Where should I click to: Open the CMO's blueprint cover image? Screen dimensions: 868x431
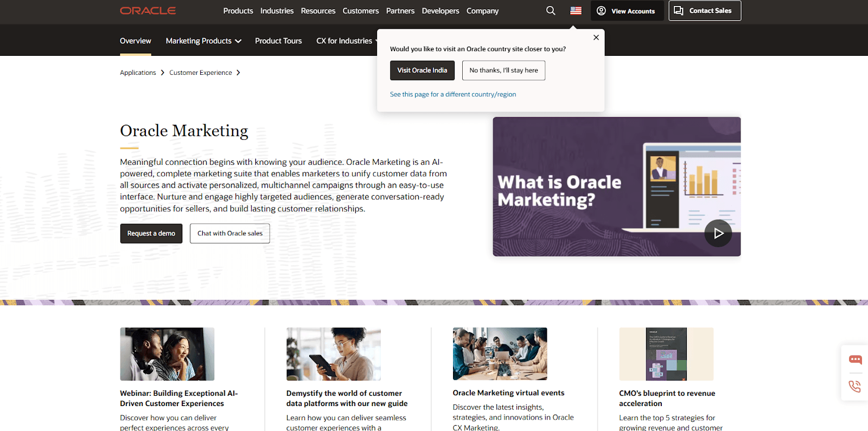pyautogui.click(x=666, y=354)
